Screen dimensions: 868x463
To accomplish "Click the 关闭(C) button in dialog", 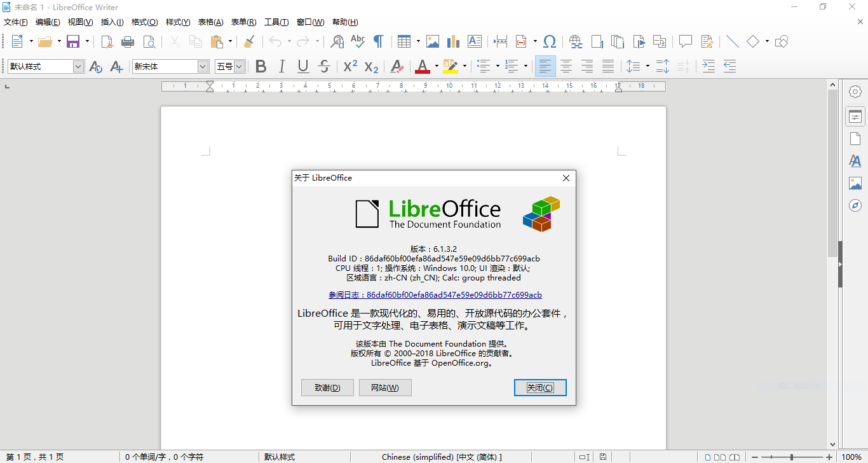I will click(539, 387).
